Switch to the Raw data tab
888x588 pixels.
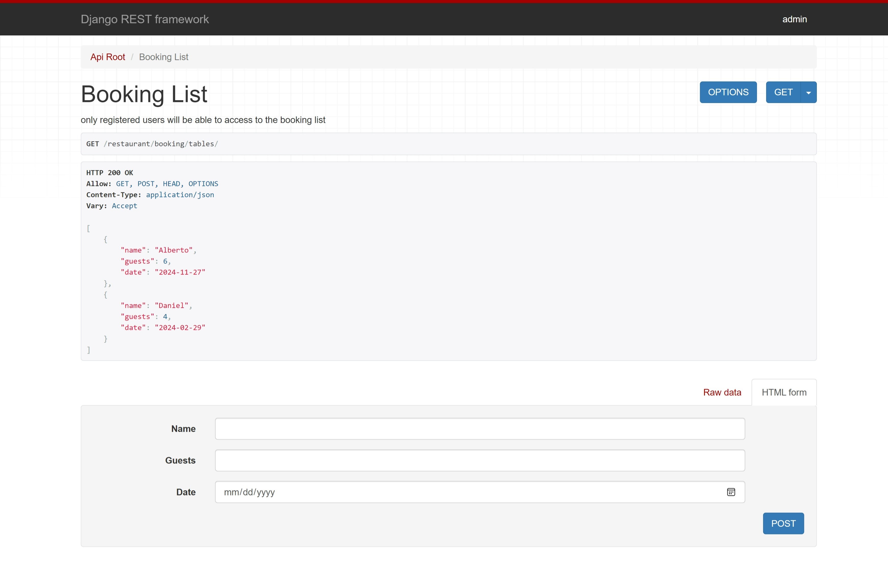click(x=722, y=392)
